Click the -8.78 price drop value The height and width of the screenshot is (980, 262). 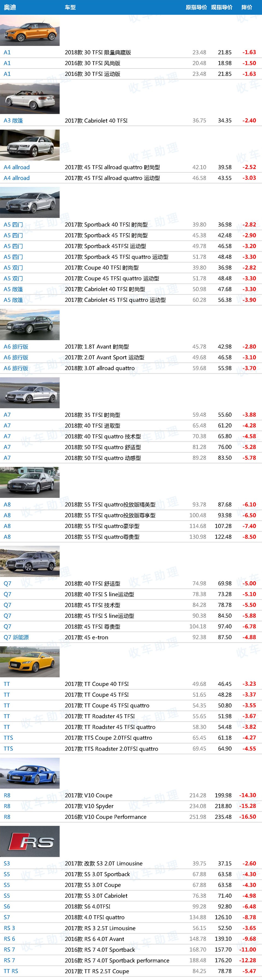(x=249, y=917)
